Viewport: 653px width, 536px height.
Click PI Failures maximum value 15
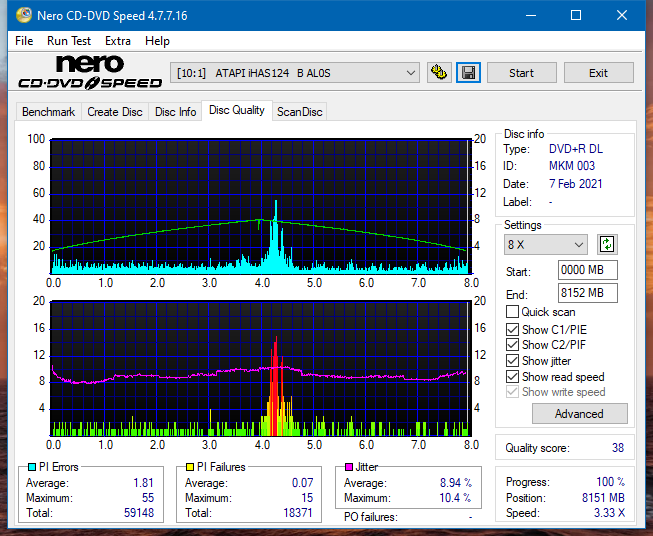point(307,498)
